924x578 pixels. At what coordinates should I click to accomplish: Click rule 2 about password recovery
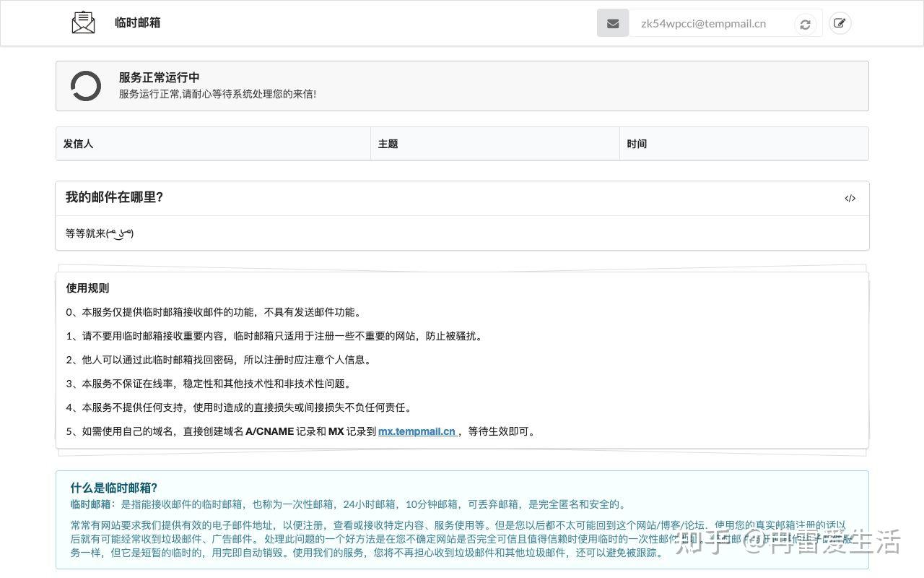[219, 360]
